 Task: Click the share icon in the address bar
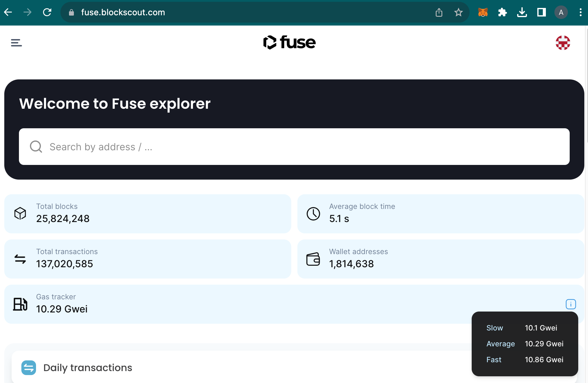point(439,12)
